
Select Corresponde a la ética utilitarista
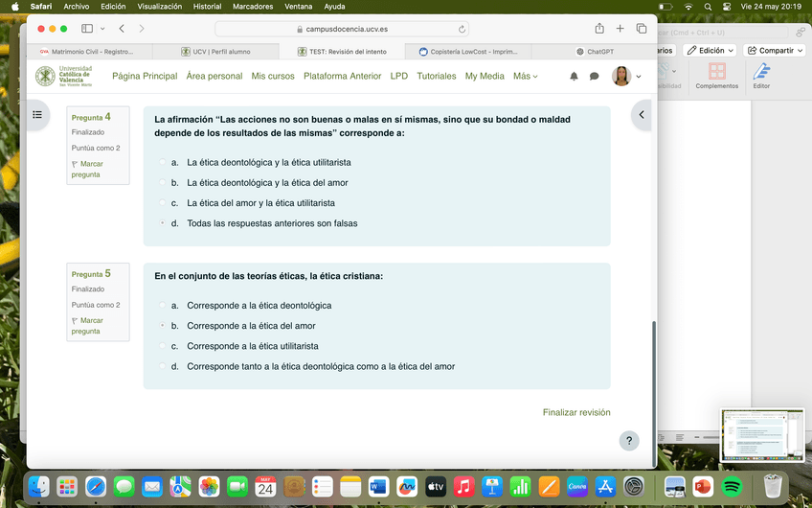coord(162,346)
